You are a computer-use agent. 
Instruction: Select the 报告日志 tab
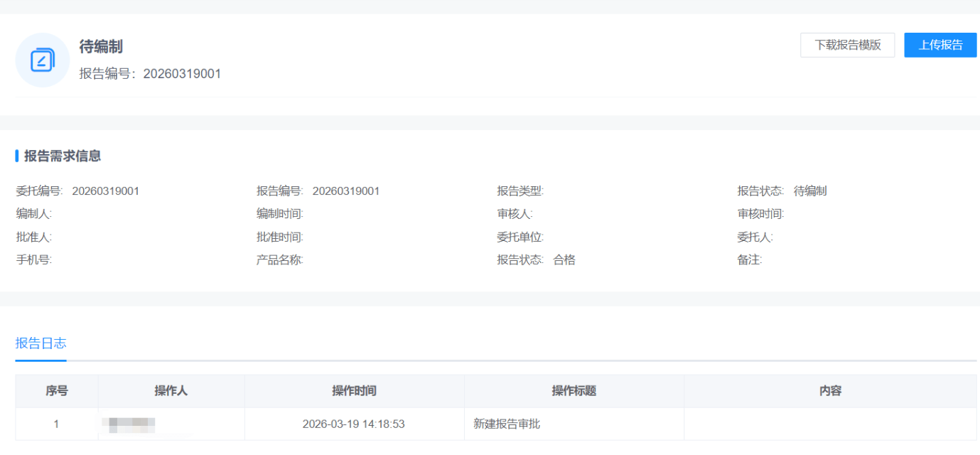[41, 343]
